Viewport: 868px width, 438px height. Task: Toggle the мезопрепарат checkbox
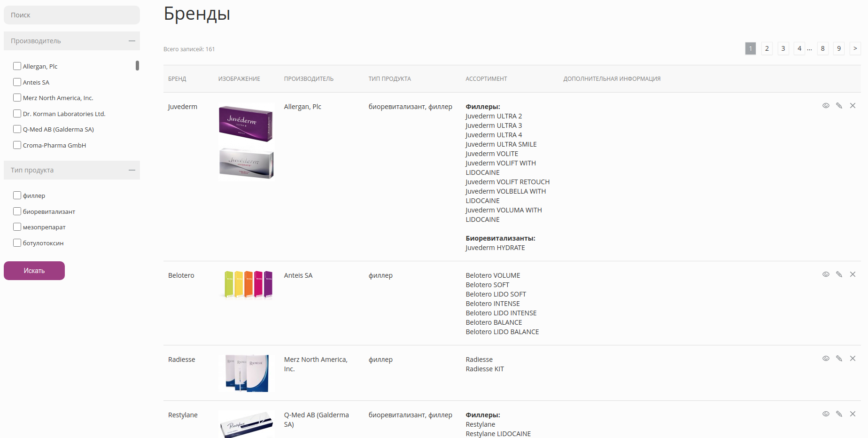[x=17, y=227]
